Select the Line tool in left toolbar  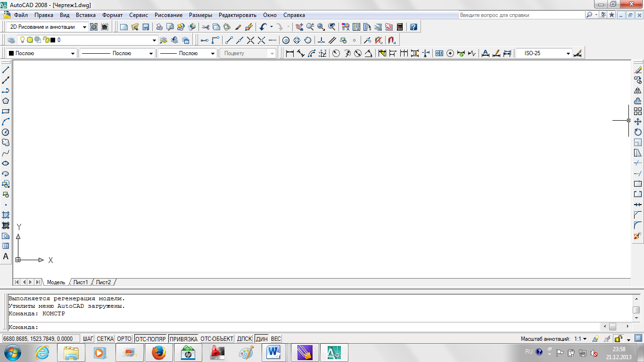[x=6, y=70]
